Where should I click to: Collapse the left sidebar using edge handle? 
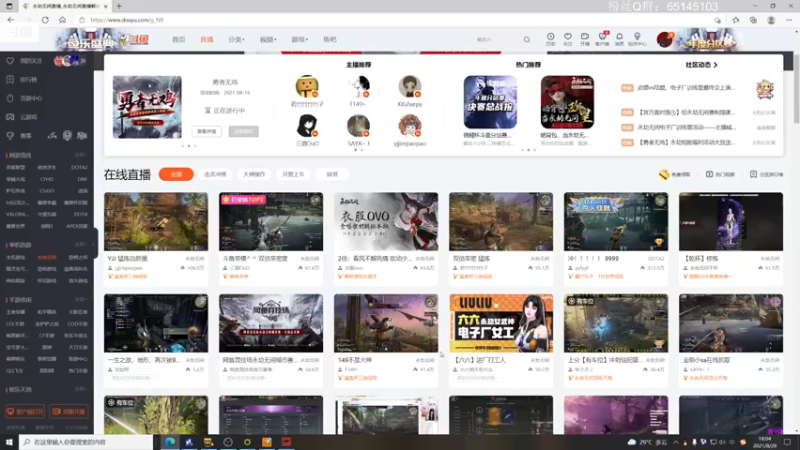[x=95, y=243]
